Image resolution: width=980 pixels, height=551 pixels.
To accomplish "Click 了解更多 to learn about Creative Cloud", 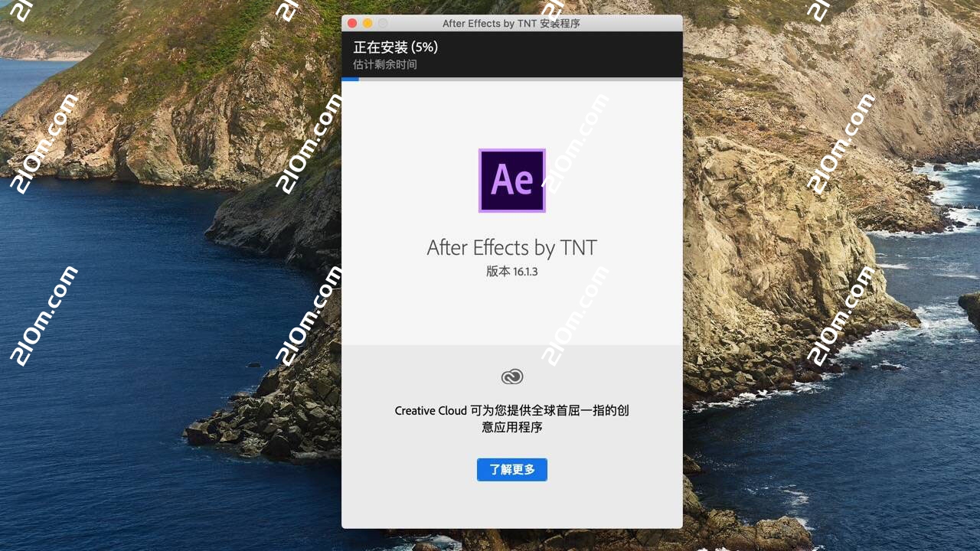I will coord(511,469).
